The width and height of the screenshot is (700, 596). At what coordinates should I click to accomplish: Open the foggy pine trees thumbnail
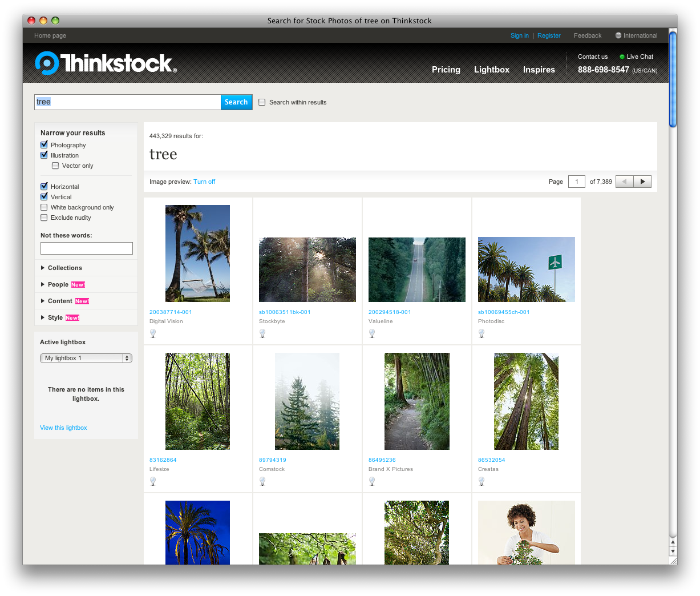(x=307, y=401)
